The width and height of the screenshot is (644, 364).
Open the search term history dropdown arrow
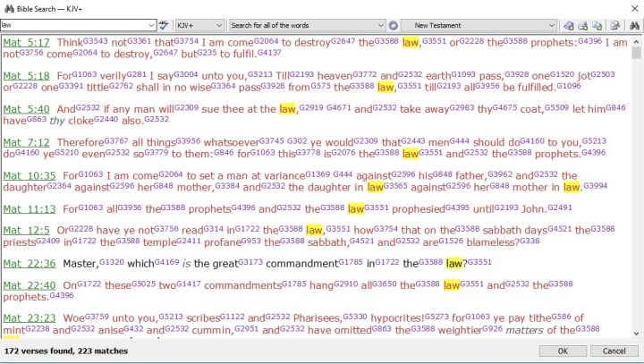(x=150, y=25)
